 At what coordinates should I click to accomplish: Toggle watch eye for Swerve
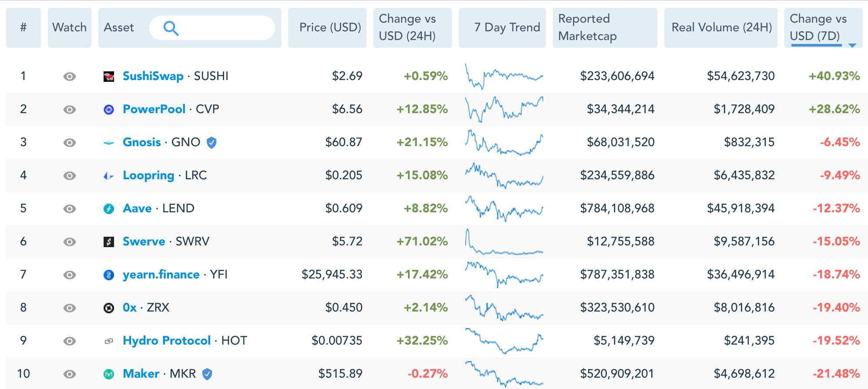tap(70, 242)
